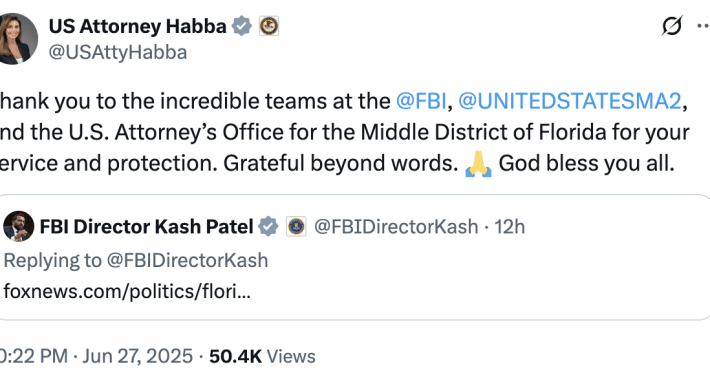Open the @UNITEDSTATESMA2 mention link
The image size is (710, 375).
(570, 101)
